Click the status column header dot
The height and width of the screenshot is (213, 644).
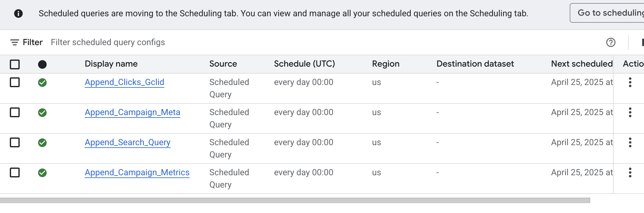click(x=42, y=64)
